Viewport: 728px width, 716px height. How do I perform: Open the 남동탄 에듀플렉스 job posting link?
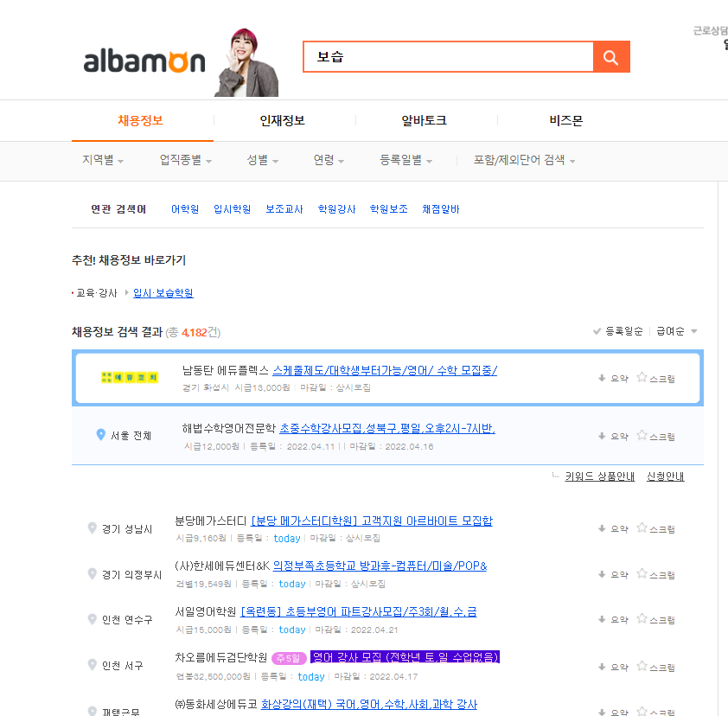pos(385,370)
